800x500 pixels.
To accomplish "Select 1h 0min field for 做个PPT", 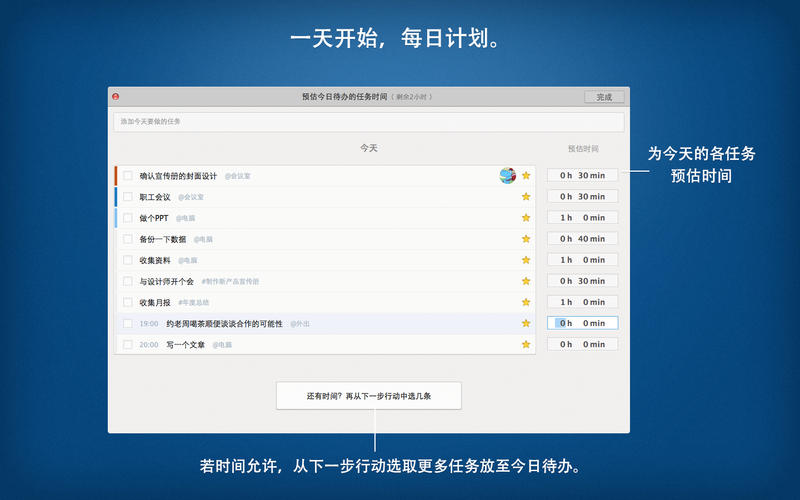I will click(x=582, y=218).
